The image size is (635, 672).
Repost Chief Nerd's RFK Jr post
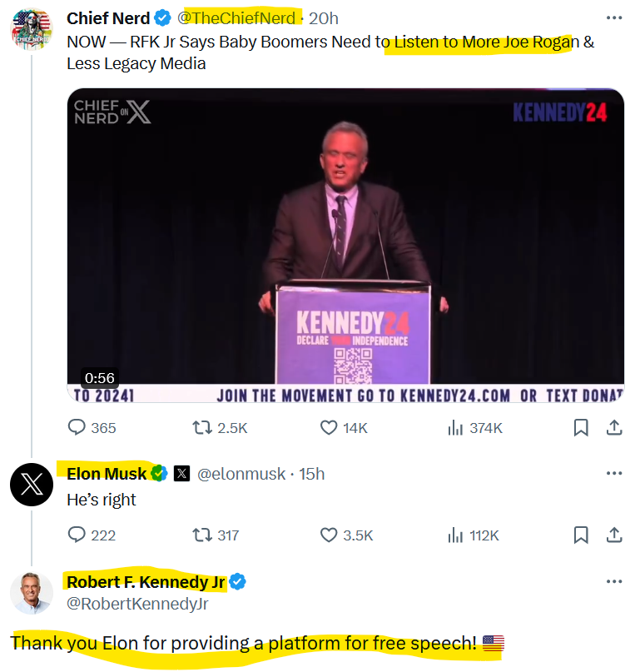click(x=201, y=428)
